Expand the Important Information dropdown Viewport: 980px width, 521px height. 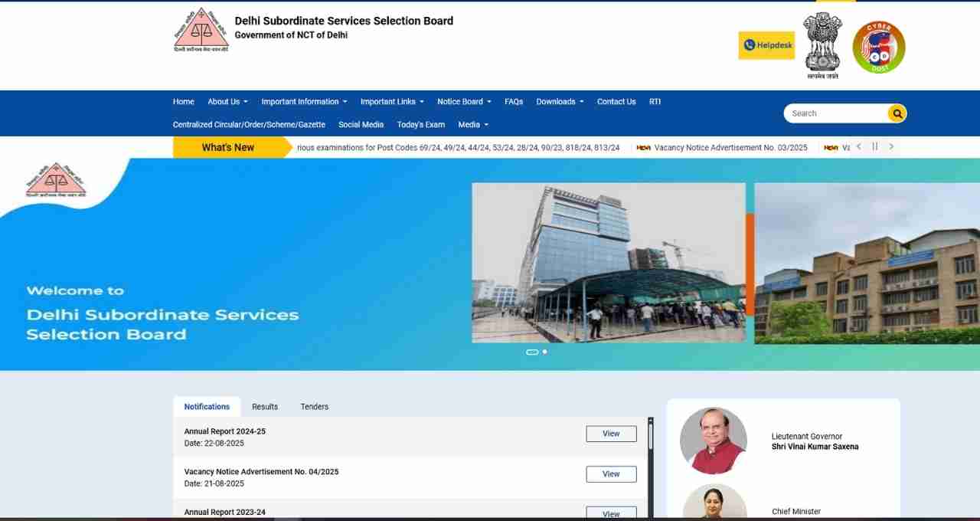click(304, 101)
